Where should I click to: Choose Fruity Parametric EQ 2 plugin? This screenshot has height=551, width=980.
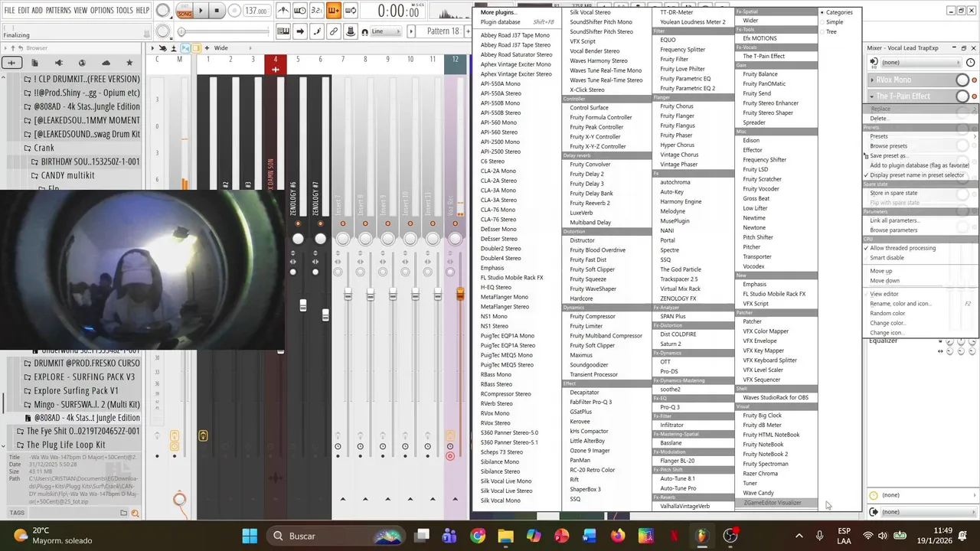688,88
